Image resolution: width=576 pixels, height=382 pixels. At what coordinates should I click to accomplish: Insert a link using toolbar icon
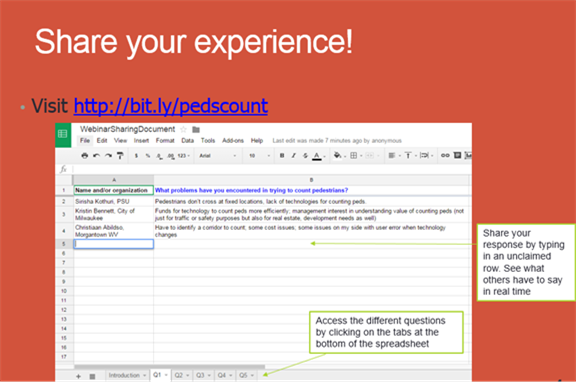(x=445, y=155)
